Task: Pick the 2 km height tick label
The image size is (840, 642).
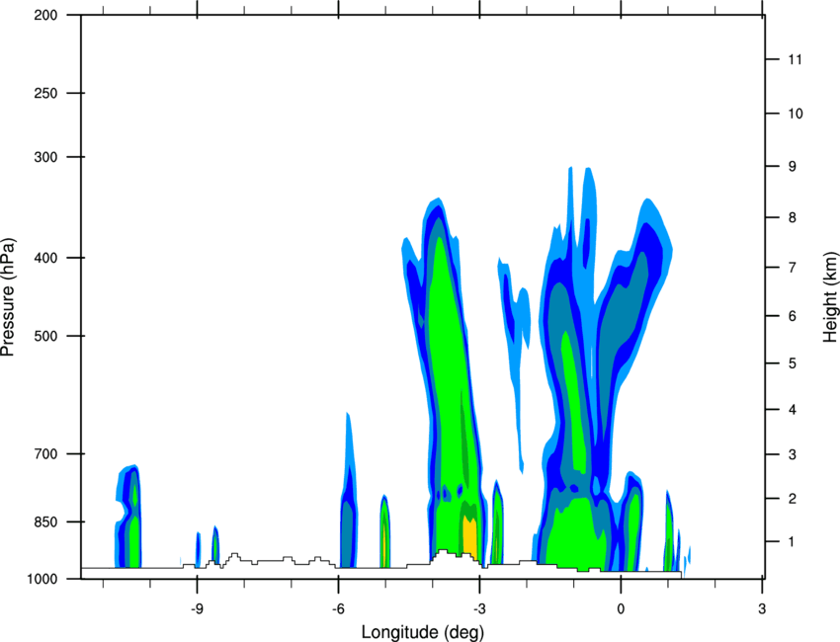Action: 792,499
